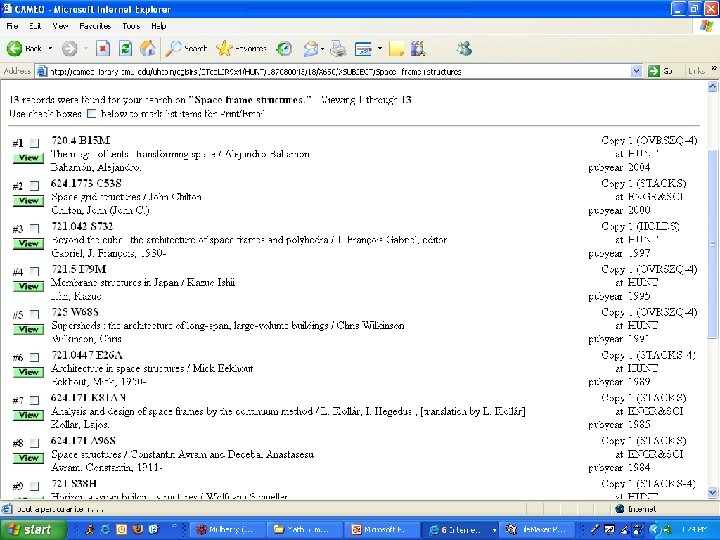The height and width of the screenshot is (540, 720).
Task: Click the Edit page toolbar icon
Action: pos(363,48)
